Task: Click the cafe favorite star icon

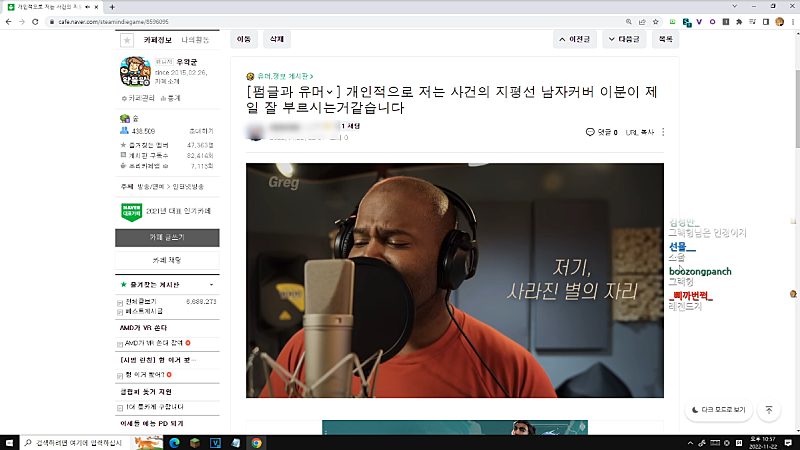Action: tap(126, 40)
